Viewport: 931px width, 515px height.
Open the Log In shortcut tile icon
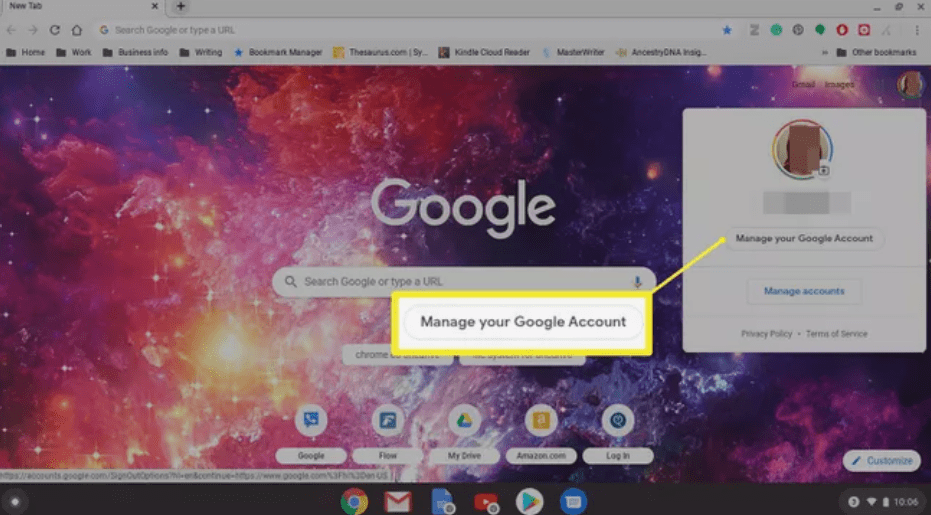[x=618, y=420]
